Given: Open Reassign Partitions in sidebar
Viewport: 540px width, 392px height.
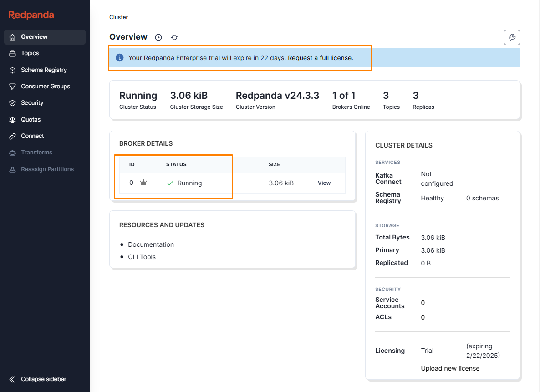Looking at the screenshot, I should tap(45, 169).
